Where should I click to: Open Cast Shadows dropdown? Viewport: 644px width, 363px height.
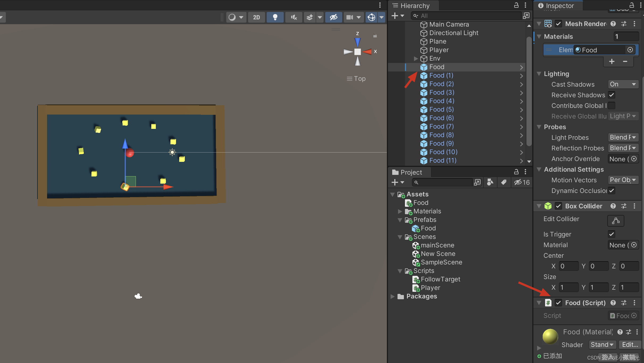[623, 84]
